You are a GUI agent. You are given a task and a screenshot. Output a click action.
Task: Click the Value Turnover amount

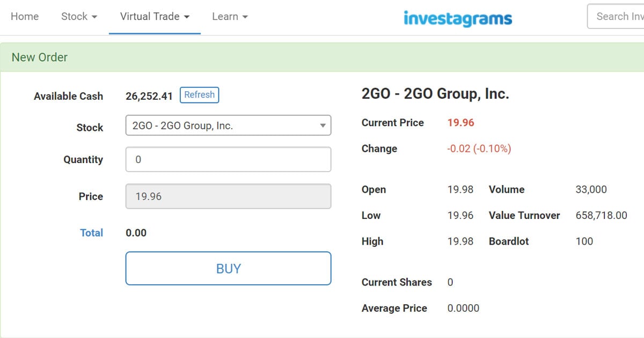(601, 216)
